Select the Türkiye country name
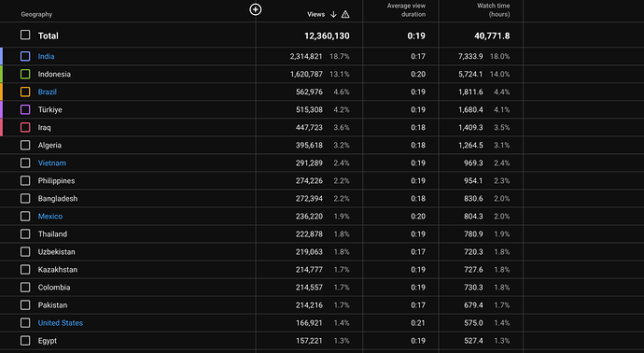This screenshot has height=353, width=644. [50, 109]
